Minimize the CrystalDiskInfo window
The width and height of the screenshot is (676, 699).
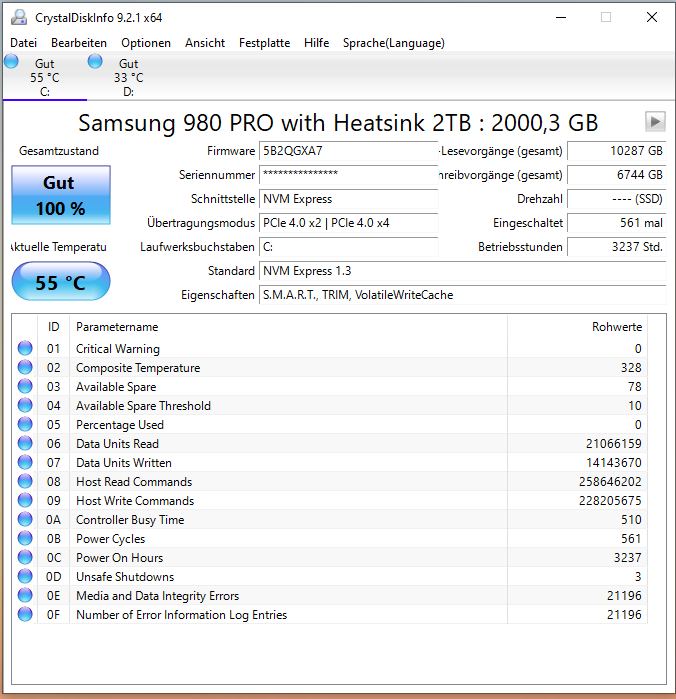click(561, 17)
